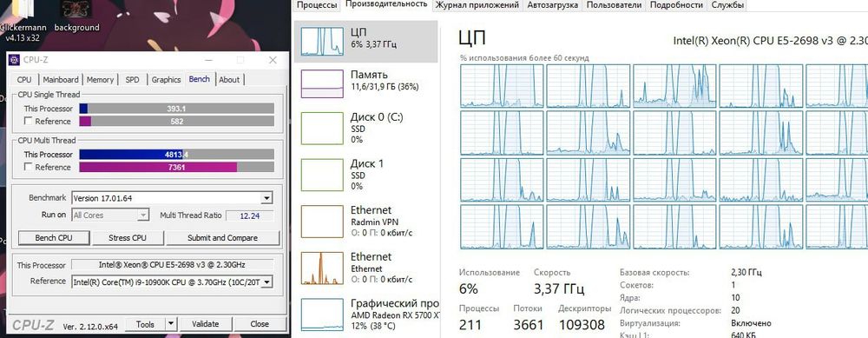Click the 3,37 ГГц speed value
Viewport: 868px width, 338px height.
(x=558, y=288)
